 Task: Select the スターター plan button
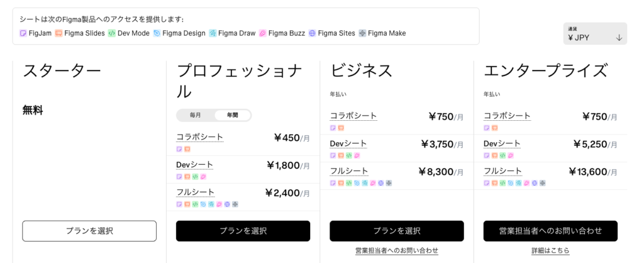[x=89, y=231]
